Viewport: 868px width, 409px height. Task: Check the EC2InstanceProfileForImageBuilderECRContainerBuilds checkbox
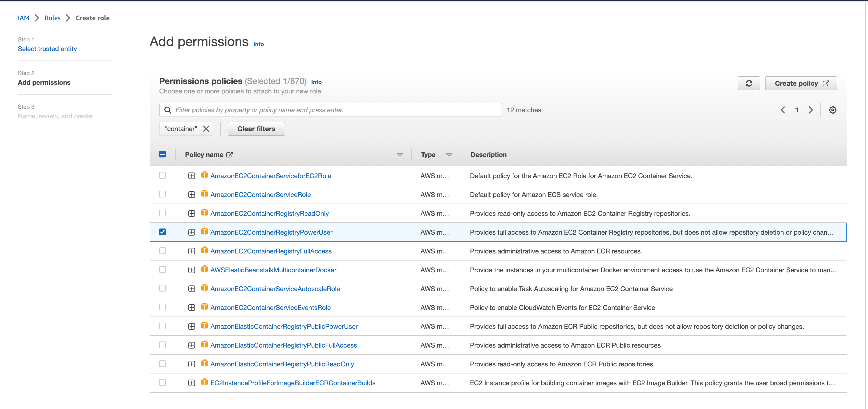click(162, 383)
